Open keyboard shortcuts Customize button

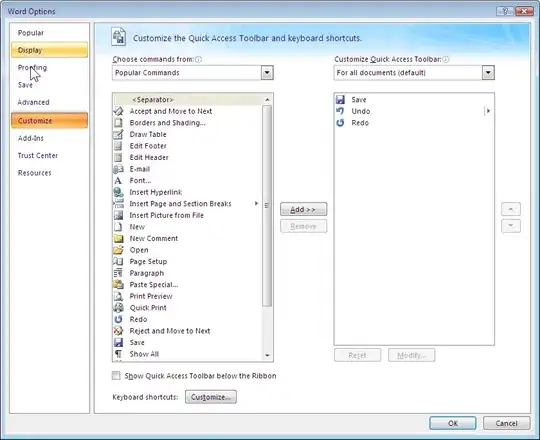[x=211, y=397]
